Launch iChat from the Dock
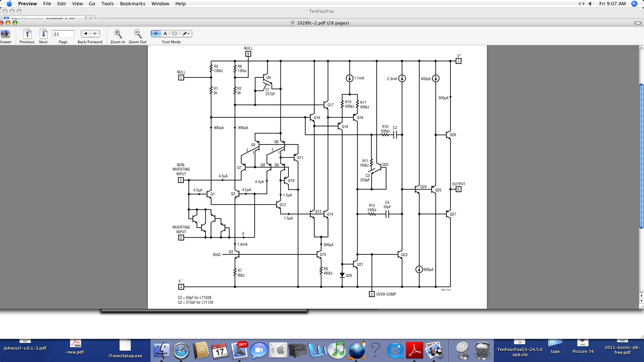The image size is (644, 362). tap(259, 351)
